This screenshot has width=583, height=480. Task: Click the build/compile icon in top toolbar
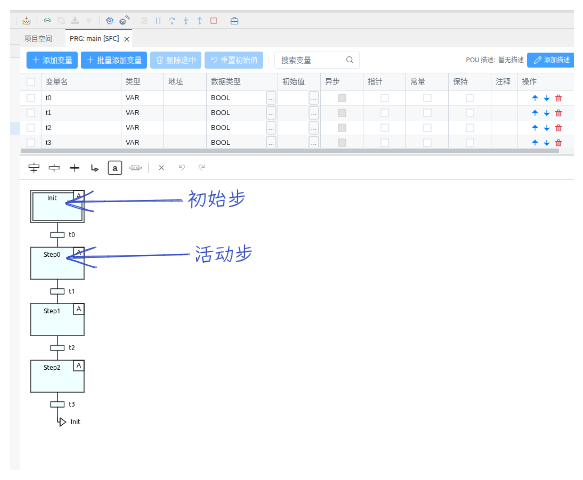tap(26, 21)
